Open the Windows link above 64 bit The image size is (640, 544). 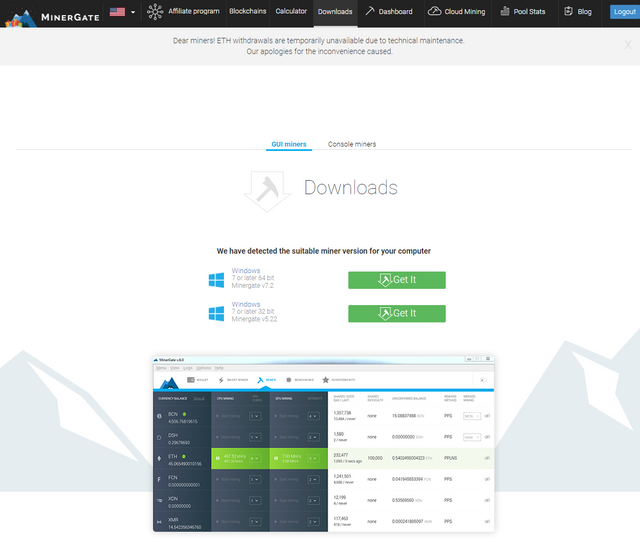click(246, 271)
